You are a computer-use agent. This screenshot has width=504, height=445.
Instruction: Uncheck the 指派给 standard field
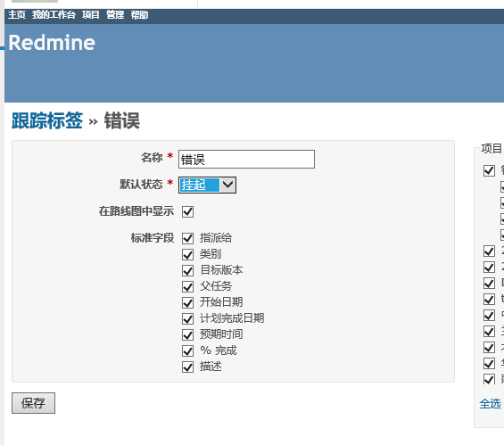187,238
